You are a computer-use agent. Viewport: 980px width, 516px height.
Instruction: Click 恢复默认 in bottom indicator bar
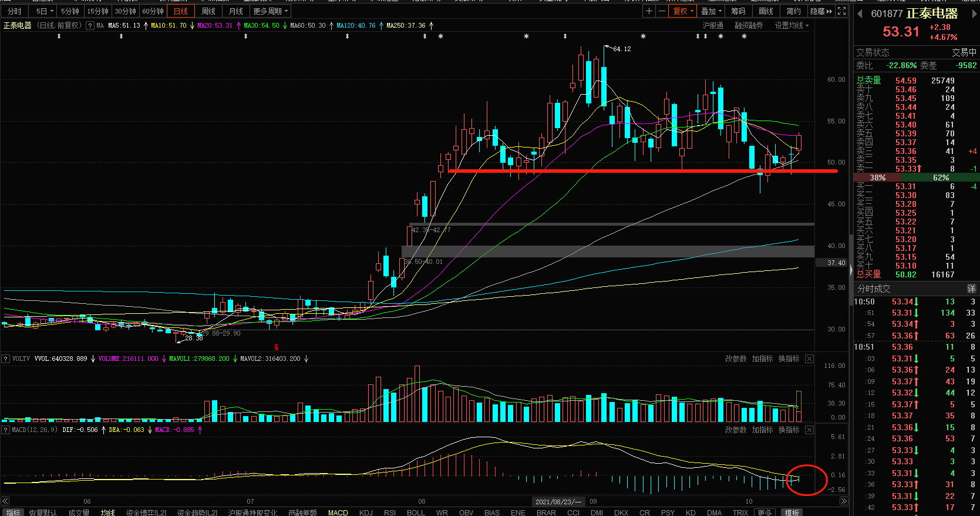43,512
